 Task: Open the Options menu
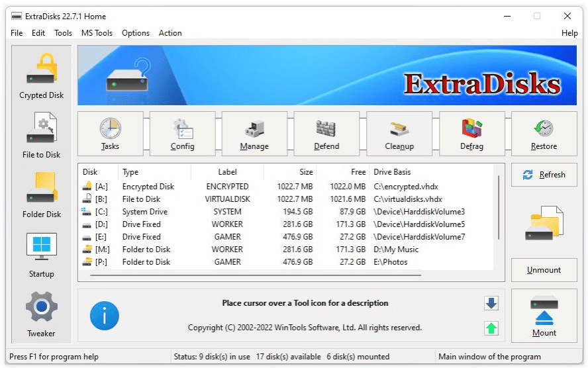coord(135,33)
